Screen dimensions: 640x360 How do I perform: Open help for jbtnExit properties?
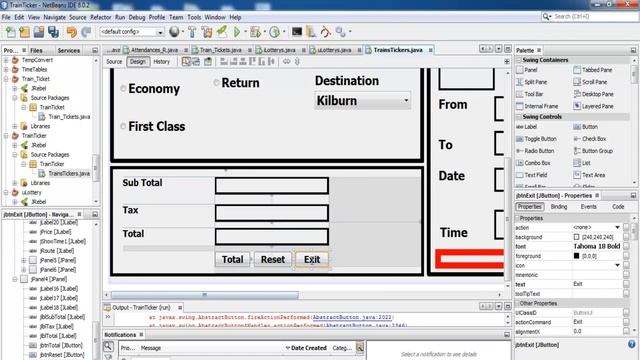[x=632, y=344]
